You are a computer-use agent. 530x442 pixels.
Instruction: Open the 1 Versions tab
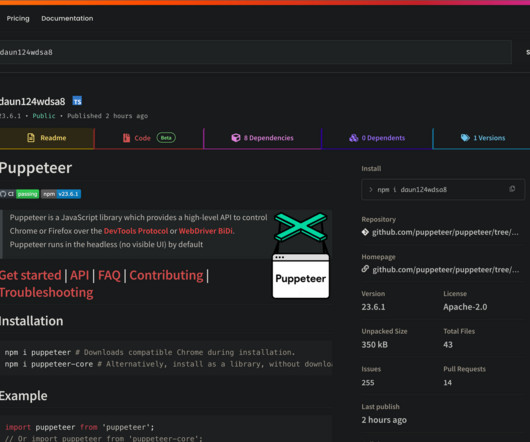[482, 138]
